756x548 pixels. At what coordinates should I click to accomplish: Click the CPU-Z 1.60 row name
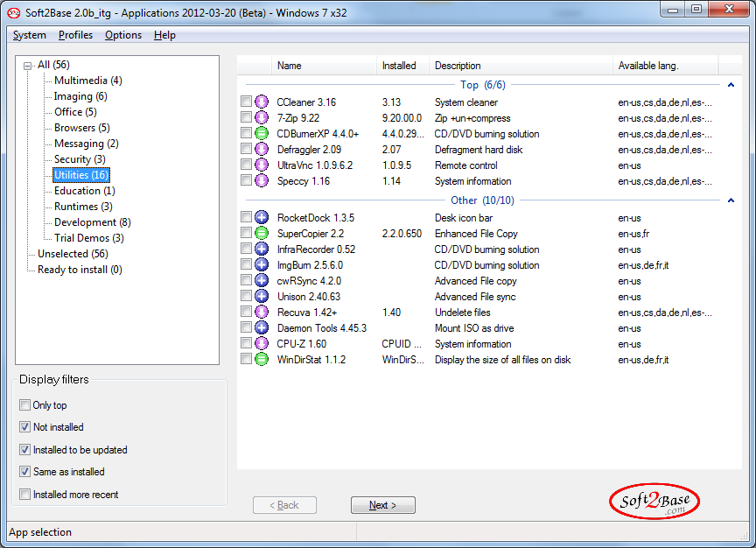[x=301, y=344]
